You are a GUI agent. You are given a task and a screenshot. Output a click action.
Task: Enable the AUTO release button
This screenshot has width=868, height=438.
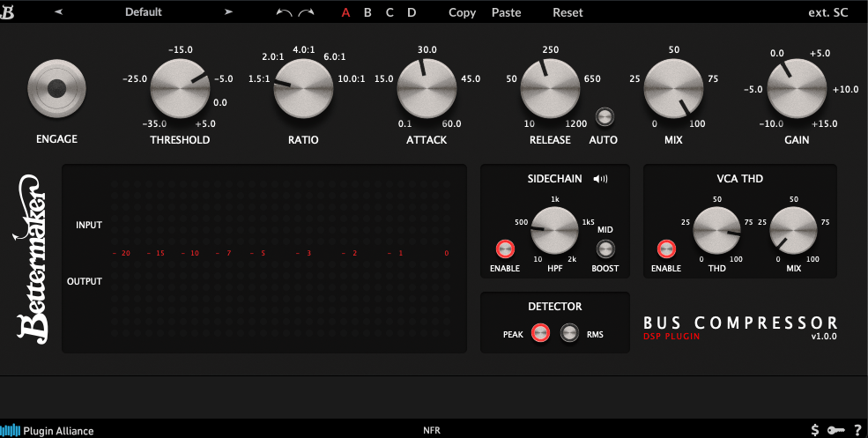pos(604,116)
